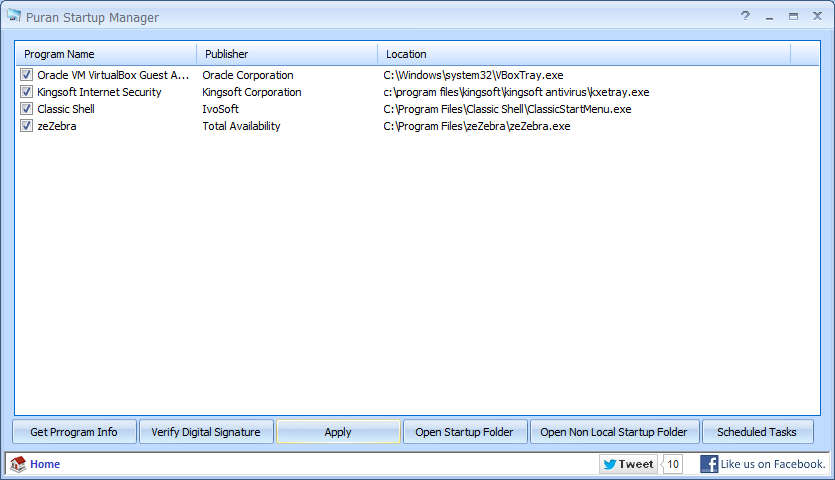This screenshot has height=480, width=835.
Task: Open Non Local Startup Folder
Action: coord(614,432)
